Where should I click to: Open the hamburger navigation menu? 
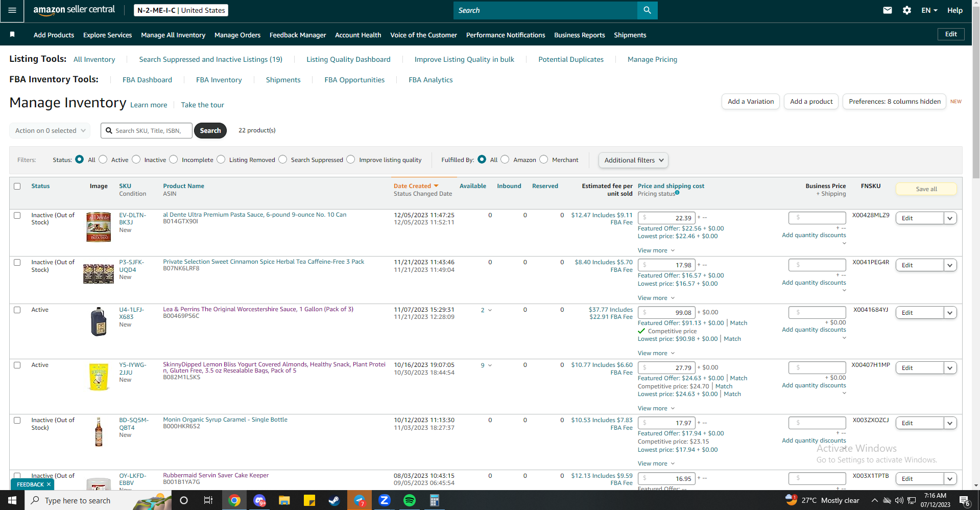[12, 11]
